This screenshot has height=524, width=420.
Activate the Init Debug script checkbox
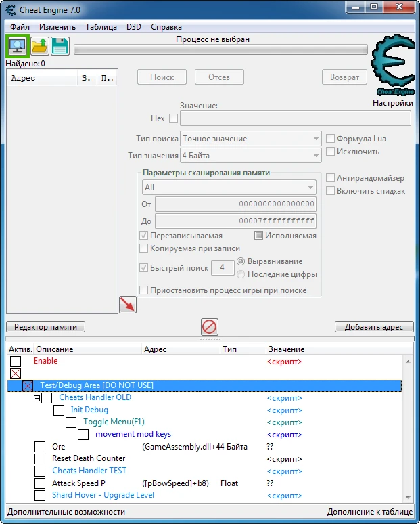(59, 410)
